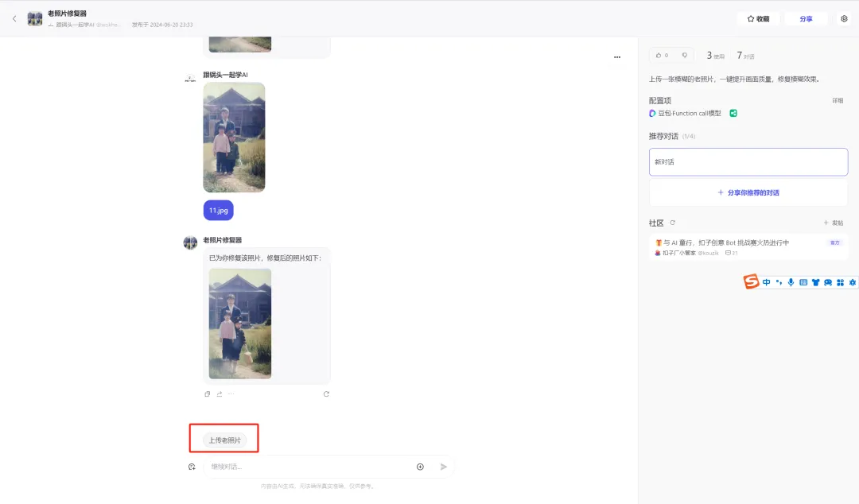Click the 收藏 favorite button

(759, 18)
